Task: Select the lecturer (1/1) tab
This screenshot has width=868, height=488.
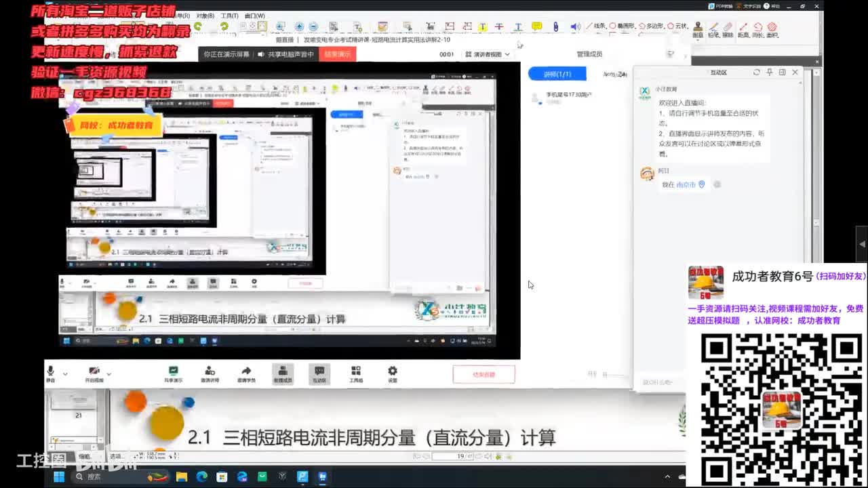Action: (x=557, y=74)
